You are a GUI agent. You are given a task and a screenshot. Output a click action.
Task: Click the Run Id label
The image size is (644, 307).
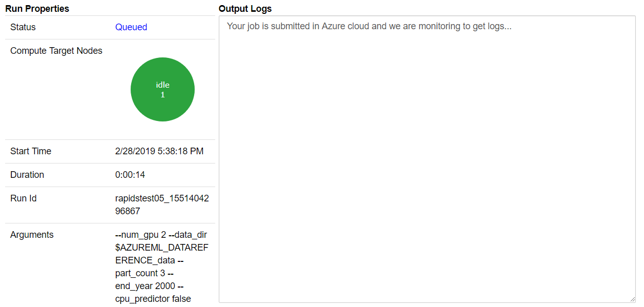coord(24,198)
